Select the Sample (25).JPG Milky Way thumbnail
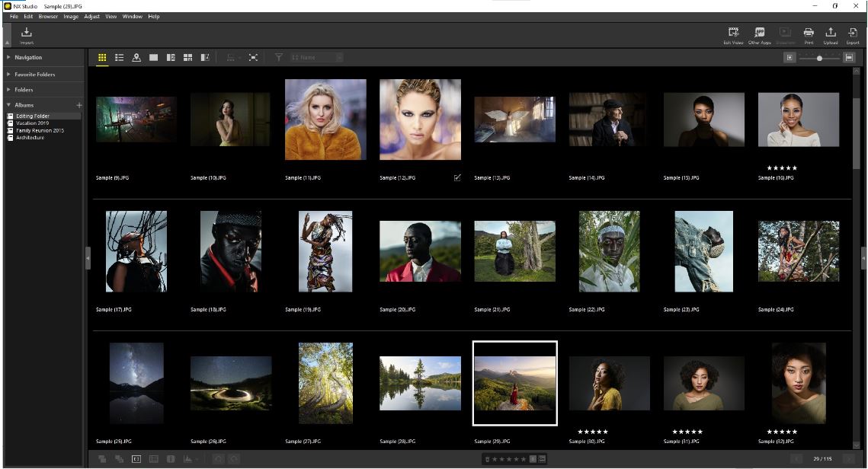This screenshot has height=469, width=868. point(136,383)
